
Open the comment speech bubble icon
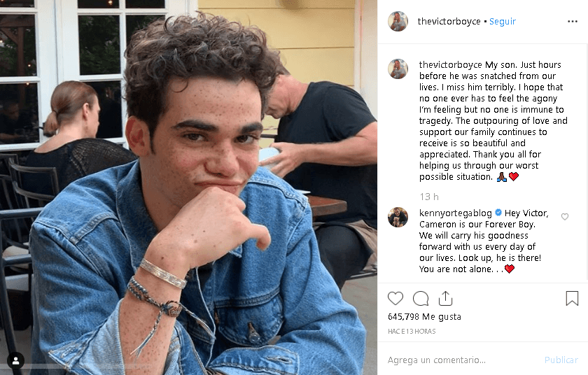(421, 299)
